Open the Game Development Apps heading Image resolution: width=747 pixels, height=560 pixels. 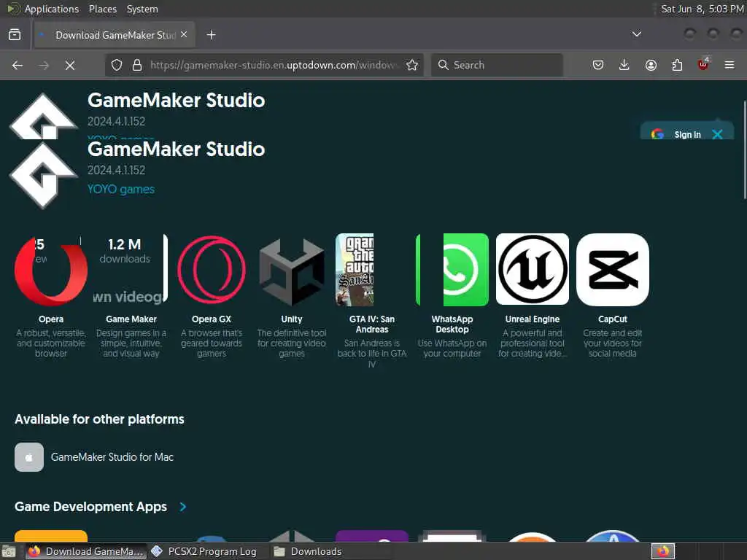(91, 507)
